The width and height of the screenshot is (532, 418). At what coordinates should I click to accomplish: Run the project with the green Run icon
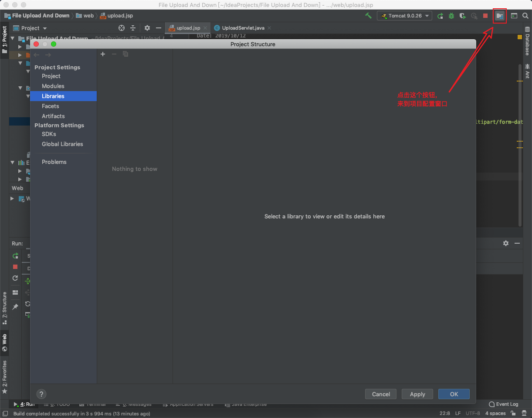pyautogui.click(x=440, y=16)
